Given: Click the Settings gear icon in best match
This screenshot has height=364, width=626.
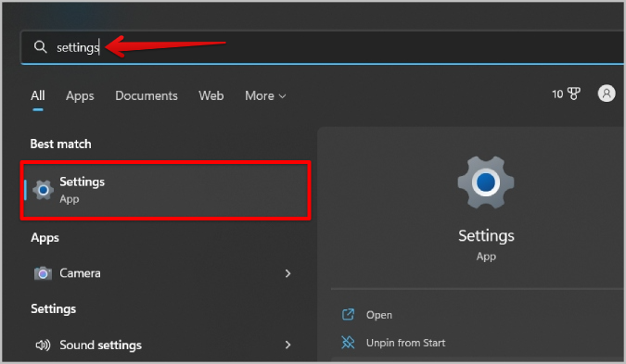Looking at the screenshot, I should tap(43, 190).
